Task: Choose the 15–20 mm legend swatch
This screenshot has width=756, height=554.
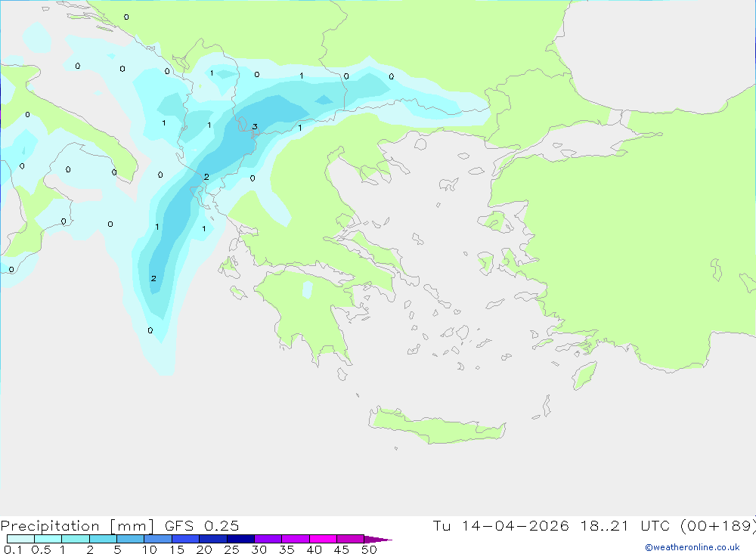Action: 186,539
